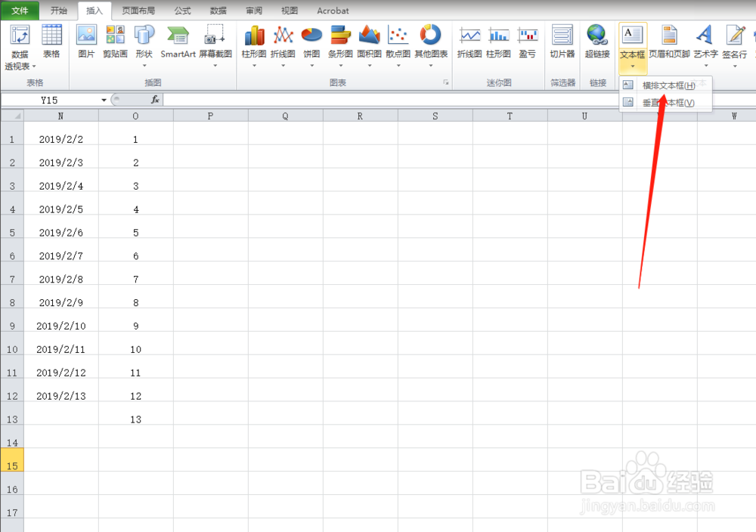Insert a hyperlink (超链接)
Viewport: 756px width, 532px height.
click(x=597, y=42)
